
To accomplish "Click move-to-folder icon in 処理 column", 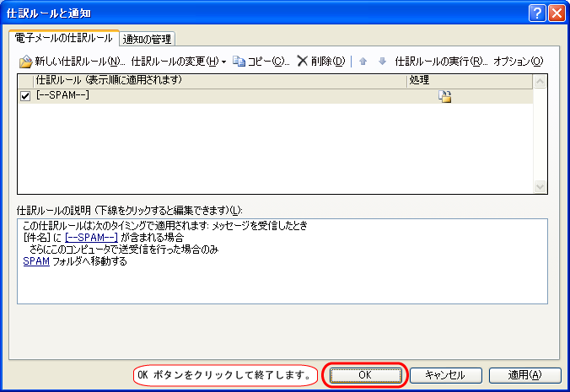I will (x=444, y=96).
